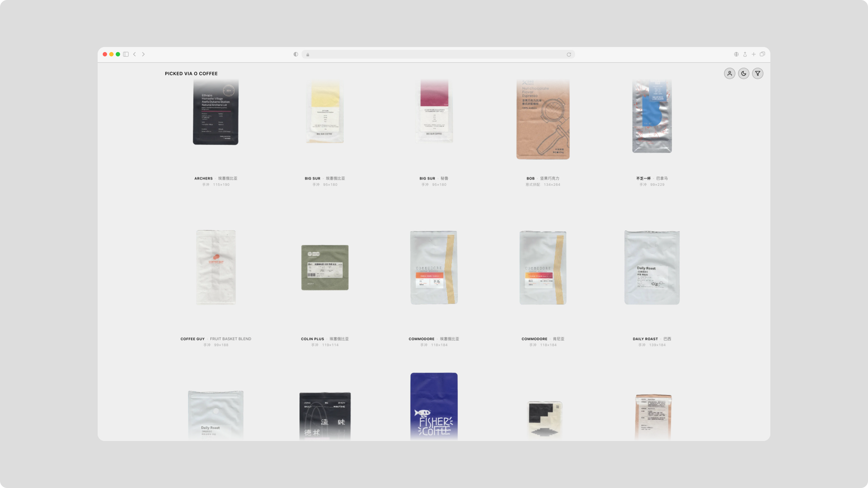Focus the browser address bar
The width and height of the screenshot is (868, 488).
point(438,55)
